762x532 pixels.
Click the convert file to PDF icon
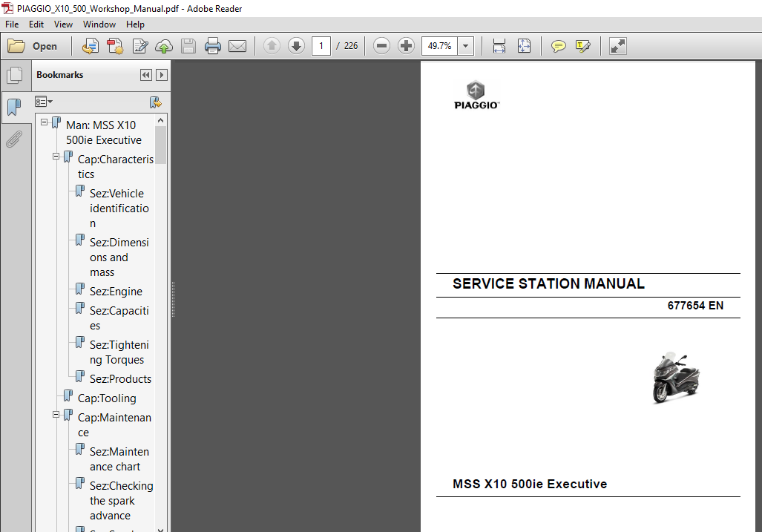[x=115, y=46]
